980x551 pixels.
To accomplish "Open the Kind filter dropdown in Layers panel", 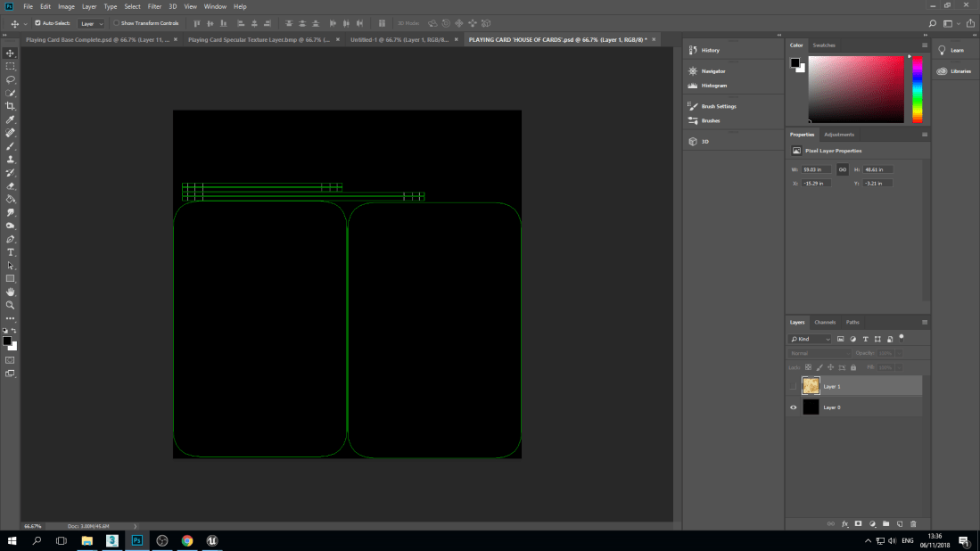I will point(810,339).
